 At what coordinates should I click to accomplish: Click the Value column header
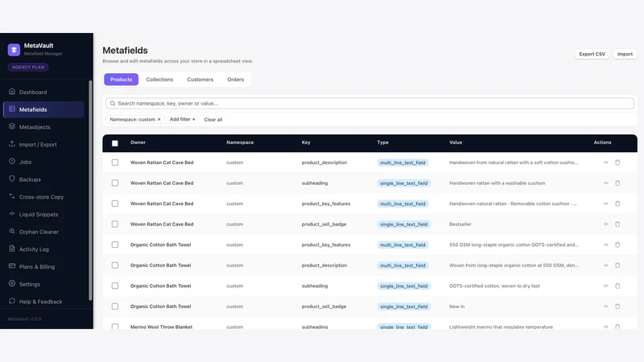tap(456, 142)
